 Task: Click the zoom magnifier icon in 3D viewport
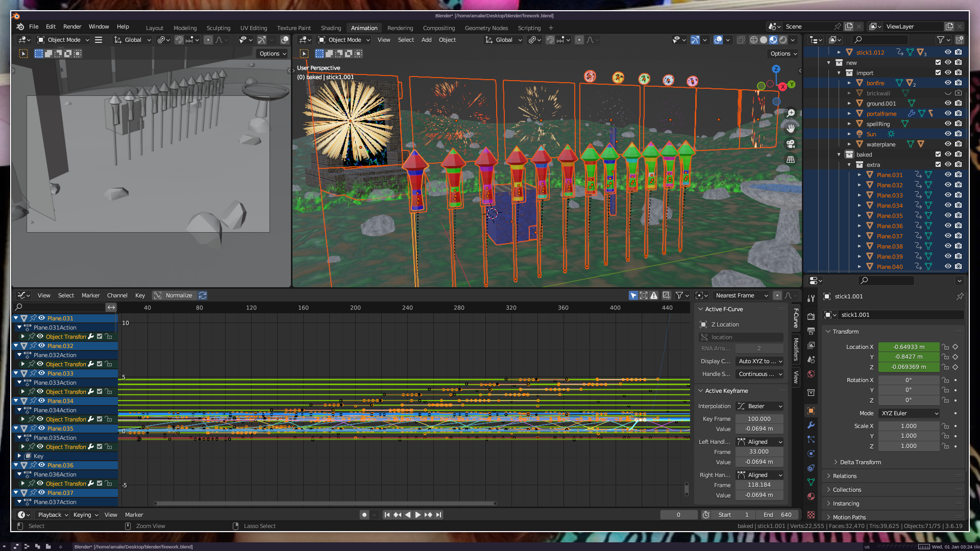(x=791, y=113)
